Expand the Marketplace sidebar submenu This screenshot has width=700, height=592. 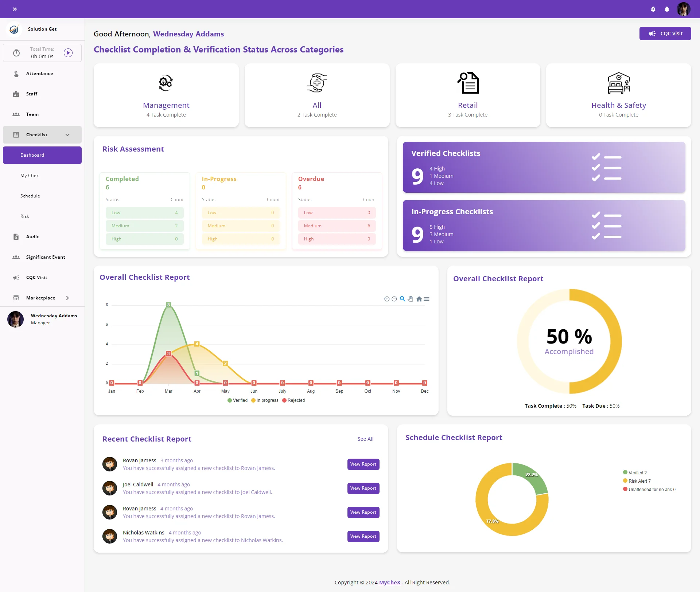tap(68, 298)
